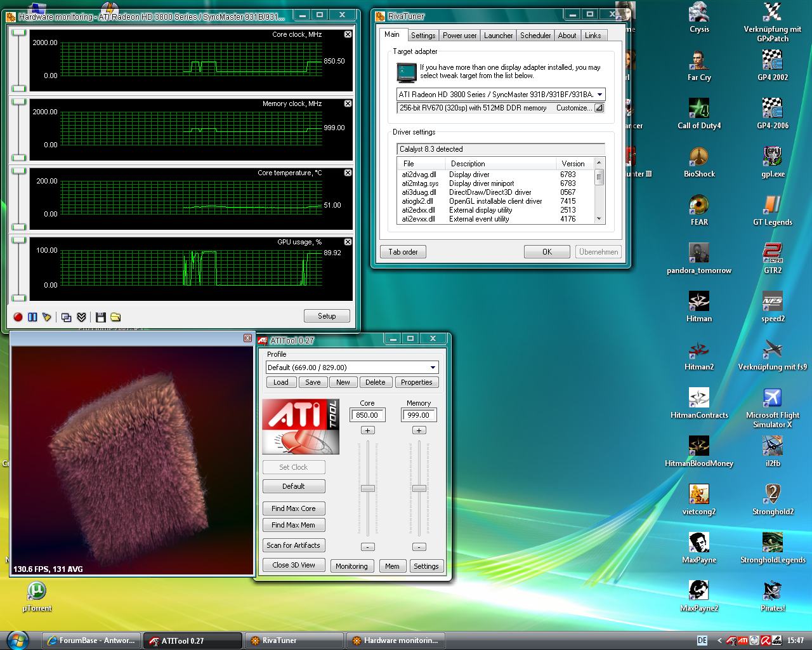812x650 pixels.
Task: Click the Memory clock value field
Action: [418, 415]
